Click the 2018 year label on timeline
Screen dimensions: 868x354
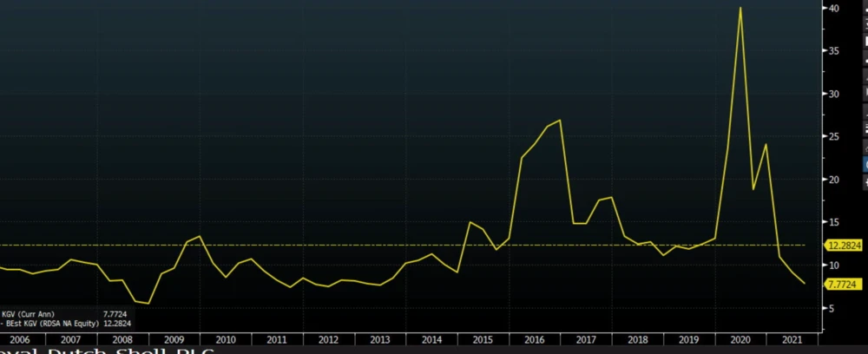click(638, 340)
